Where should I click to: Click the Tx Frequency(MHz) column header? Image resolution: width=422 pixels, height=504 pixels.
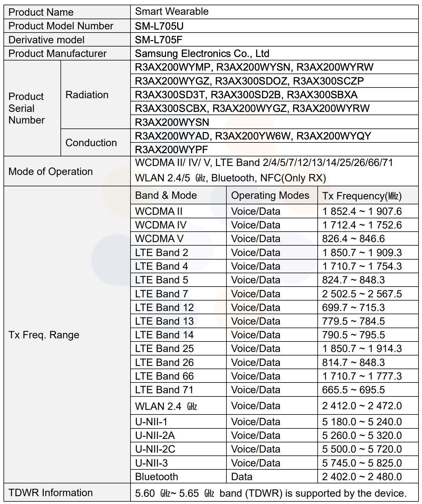[x=362, y=196]
